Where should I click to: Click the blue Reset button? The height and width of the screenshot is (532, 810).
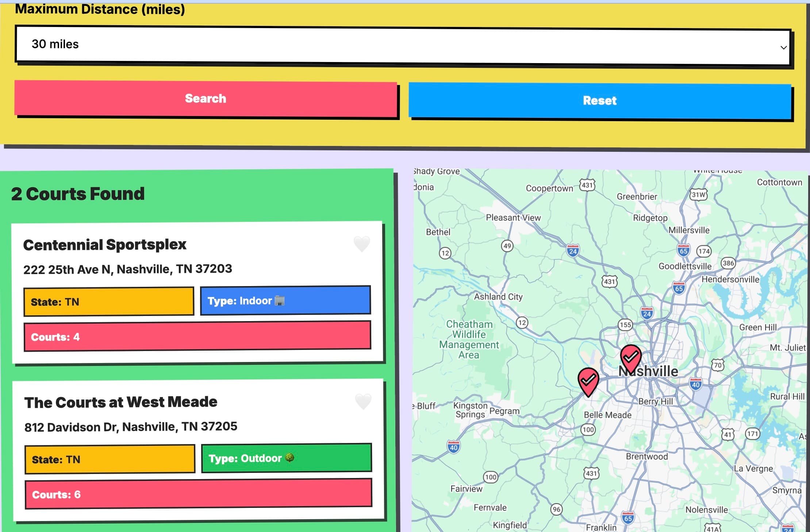(x=600, y=101)
